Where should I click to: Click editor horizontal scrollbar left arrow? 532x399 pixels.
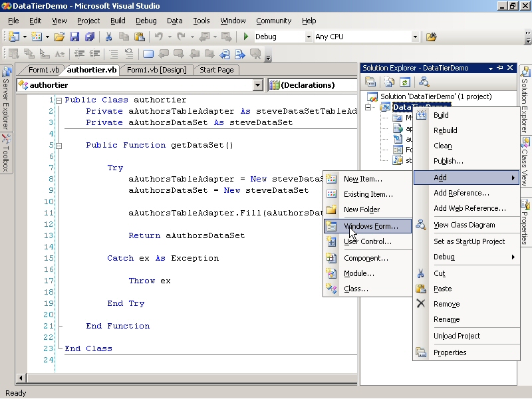21,378
